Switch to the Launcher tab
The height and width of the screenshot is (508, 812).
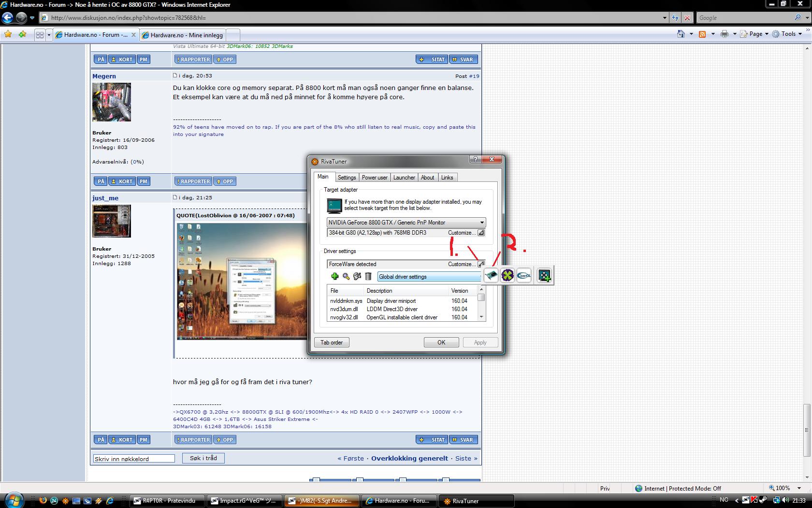[404, 178]
